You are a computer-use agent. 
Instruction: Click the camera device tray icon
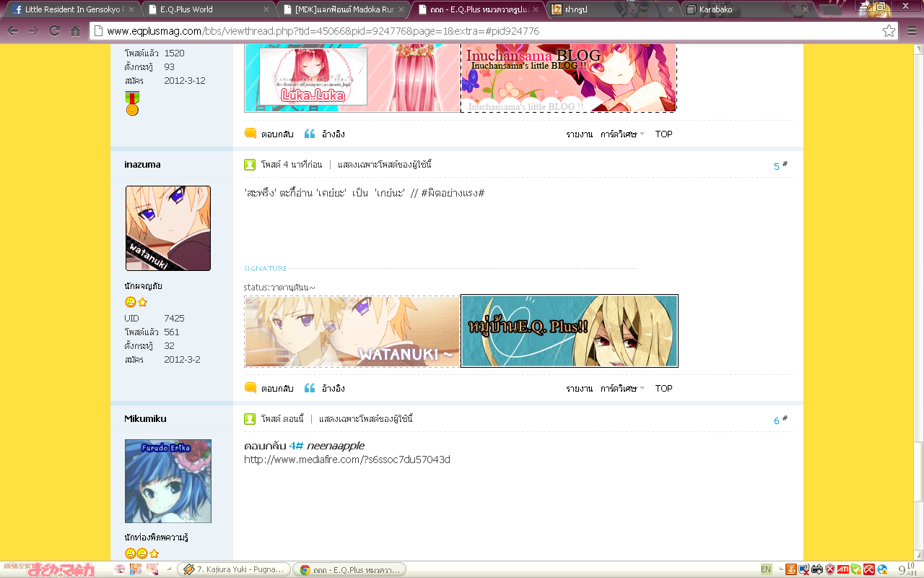817,569
